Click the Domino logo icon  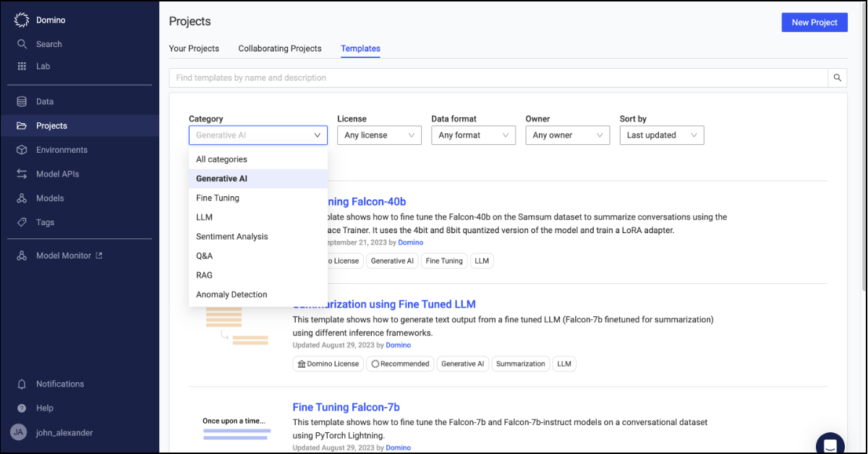point(22,20)
